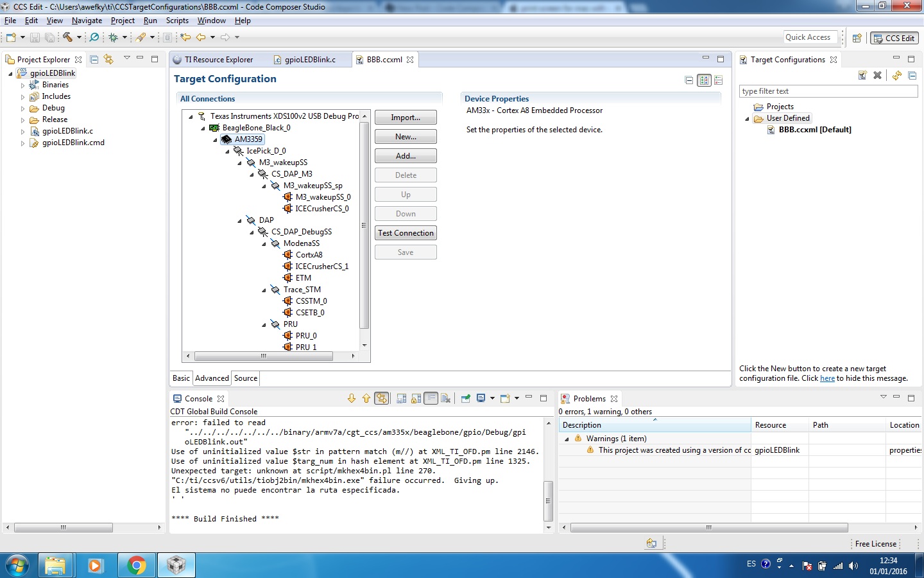Click the Quick Access field

[x=811, y=37]
